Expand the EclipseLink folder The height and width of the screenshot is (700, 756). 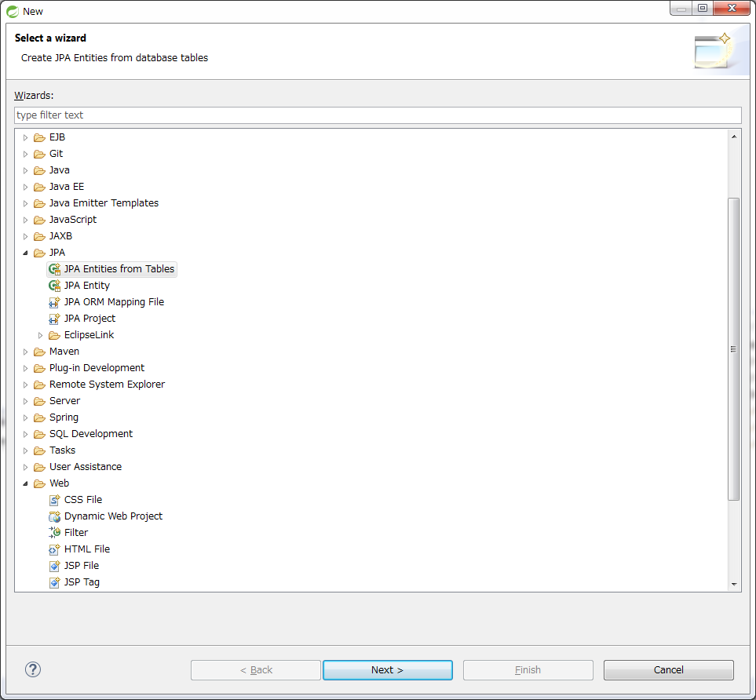[x=41, y=335]
